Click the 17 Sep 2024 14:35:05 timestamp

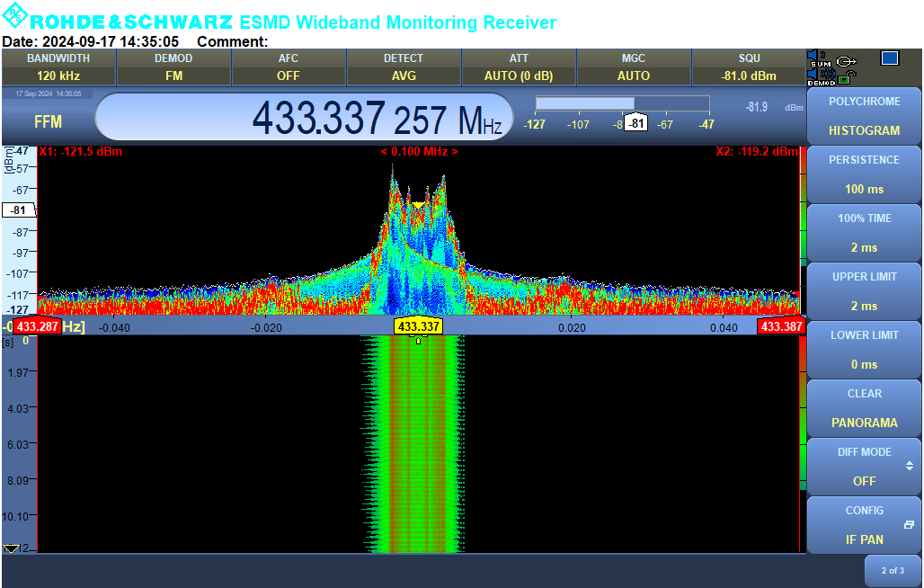tap(49, 94)
